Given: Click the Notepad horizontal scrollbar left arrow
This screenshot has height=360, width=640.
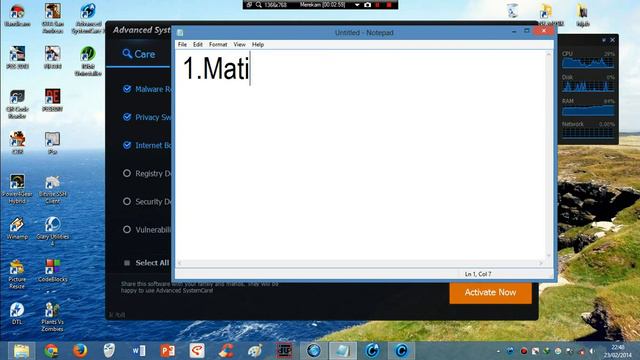Looking at the screenshot, I should point(179,263).
